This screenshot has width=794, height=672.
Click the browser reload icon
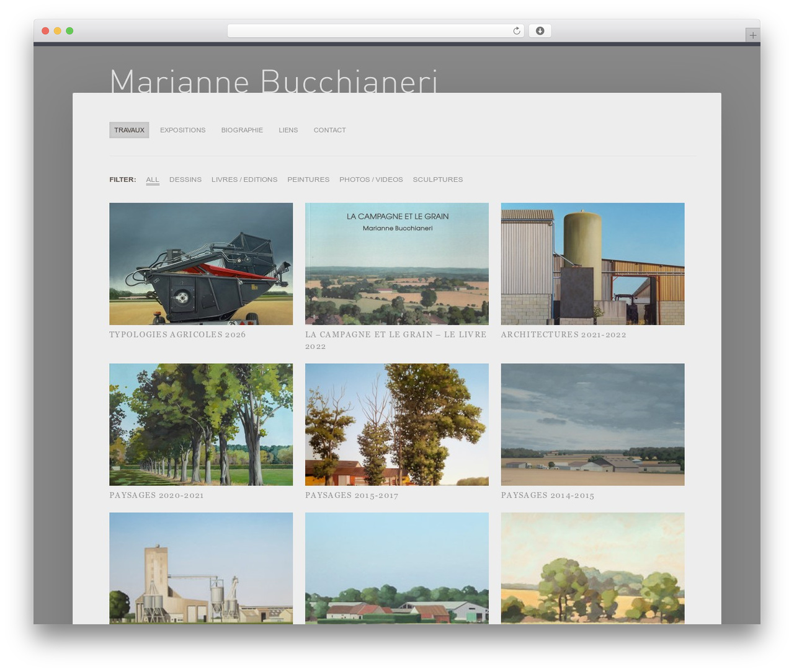(516, 31)
